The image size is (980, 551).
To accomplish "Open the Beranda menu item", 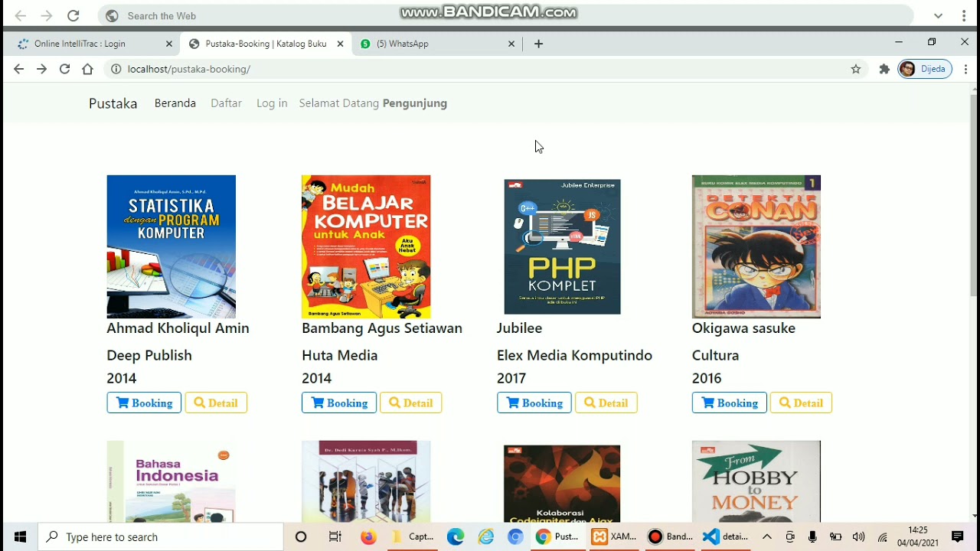I will pyautogui.click(x=175, y=103).
